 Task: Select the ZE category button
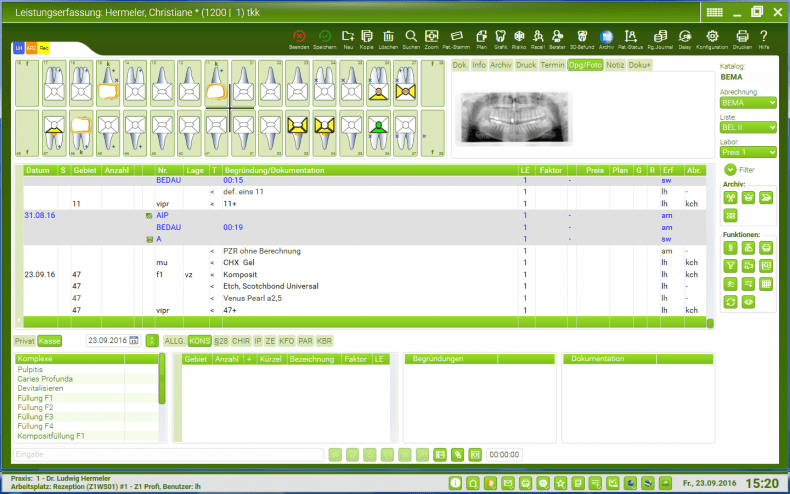pyautogui.click(x=270, y=341)
